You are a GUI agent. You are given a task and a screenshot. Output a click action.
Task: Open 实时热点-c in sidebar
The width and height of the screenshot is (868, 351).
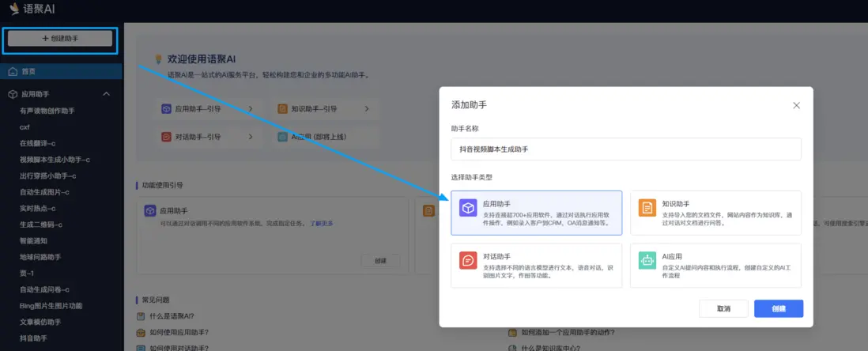click(x=37, y=208)
